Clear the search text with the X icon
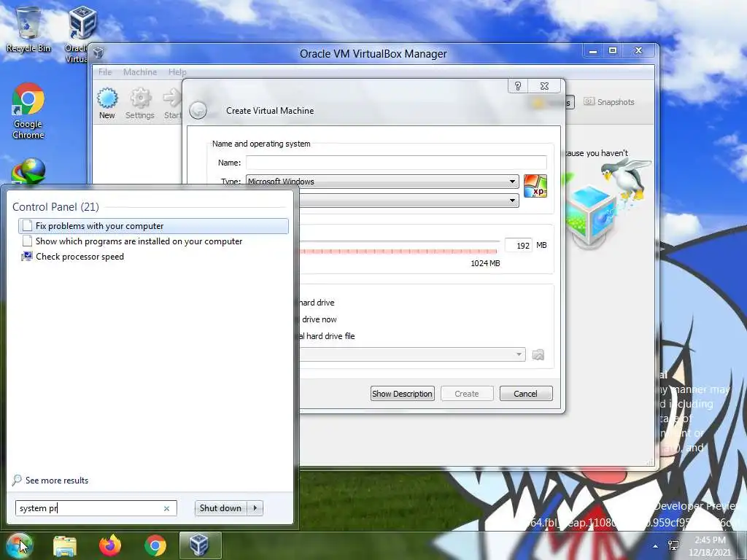 click(x=167, y=508)
